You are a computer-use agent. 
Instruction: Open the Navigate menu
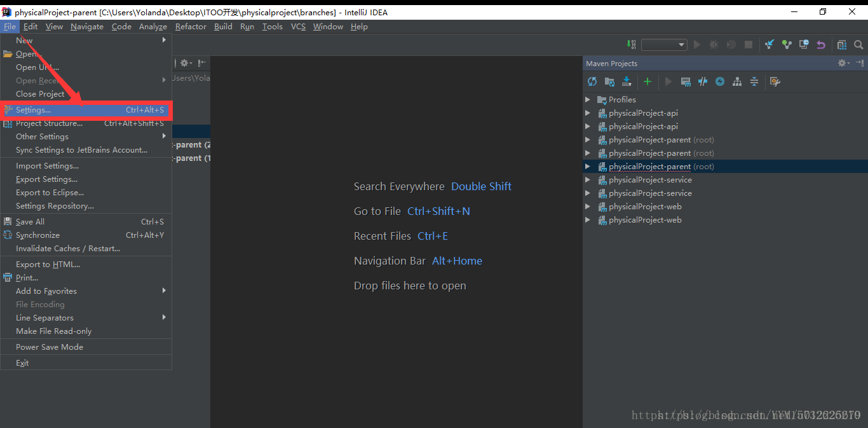[x=87, y=26]
